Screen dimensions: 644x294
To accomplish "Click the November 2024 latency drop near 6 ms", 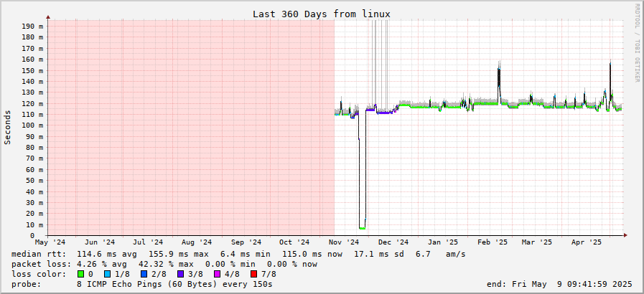I will coord(363,228).
